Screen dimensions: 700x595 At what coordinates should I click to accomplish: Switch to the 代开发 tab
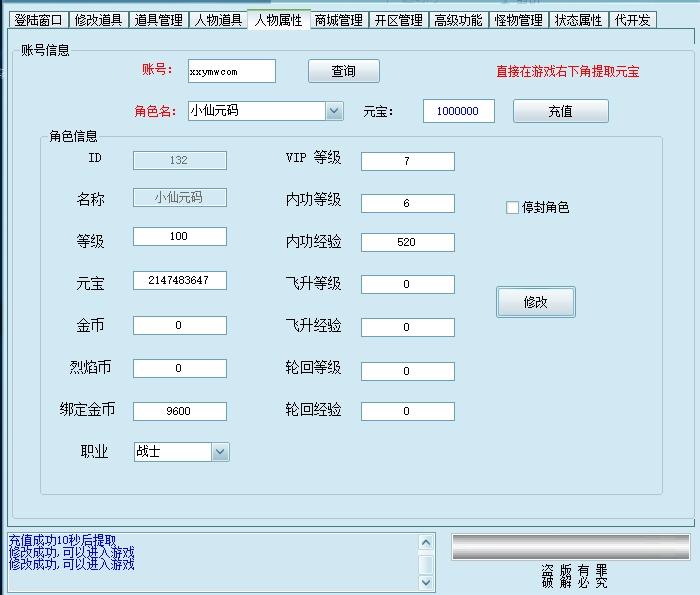633,20
